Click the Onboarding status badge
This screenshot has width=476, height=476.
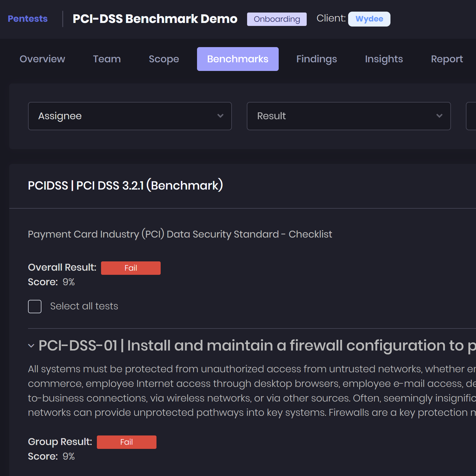point(277,19)
